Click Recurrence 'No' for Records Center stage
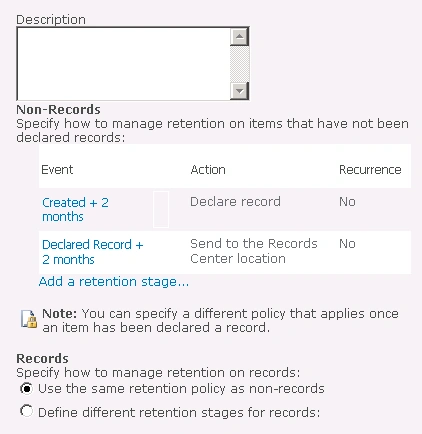The image size is (422, 434). click(x=347, y=244)
